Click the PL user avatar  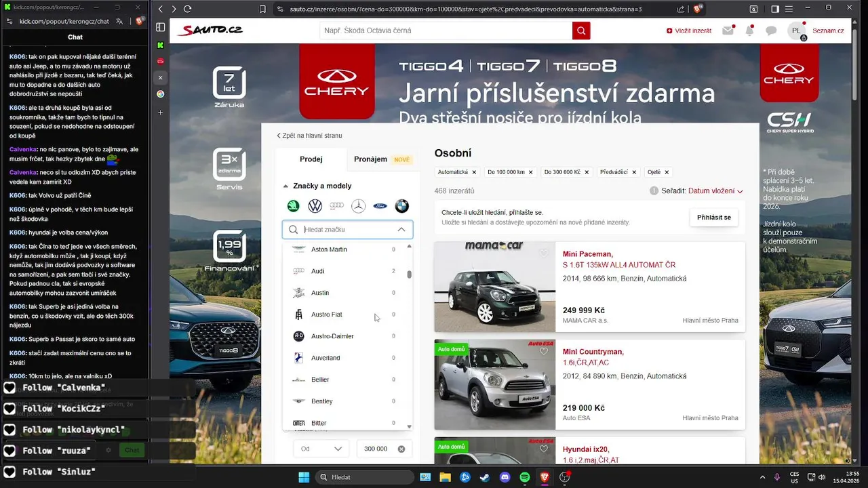797,30
